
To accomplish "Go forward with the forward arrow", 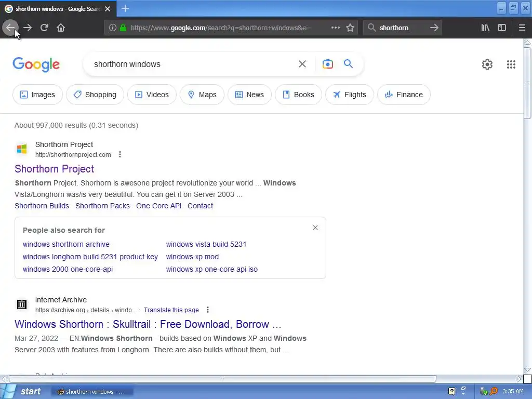I will coord(28,28).
